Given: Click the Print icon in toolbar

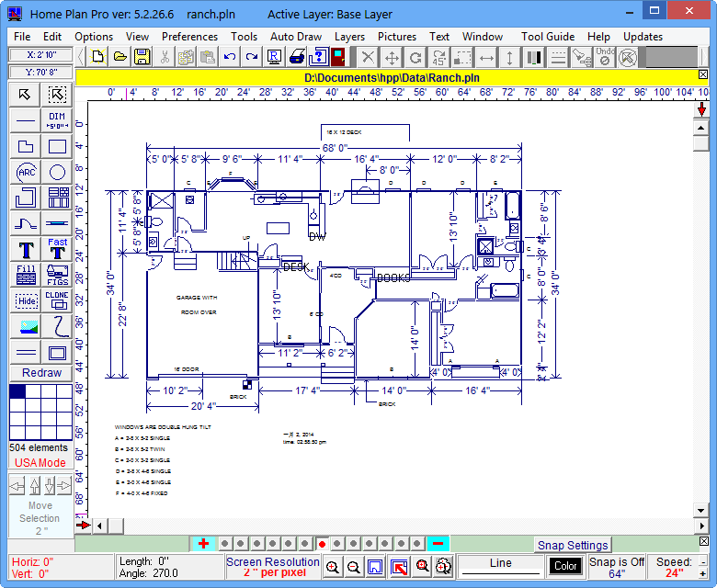Looking at the screenshot, I should [x=297, y=57].
